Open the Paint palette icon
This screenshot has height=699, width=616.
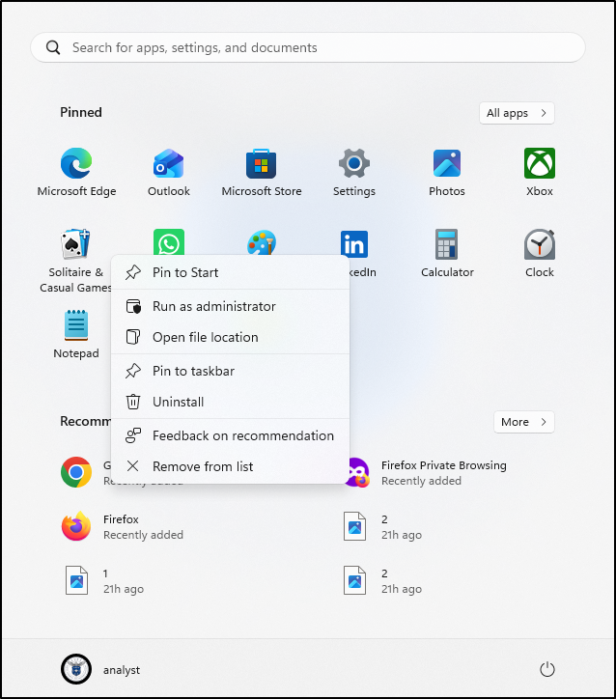pos(262,242)
